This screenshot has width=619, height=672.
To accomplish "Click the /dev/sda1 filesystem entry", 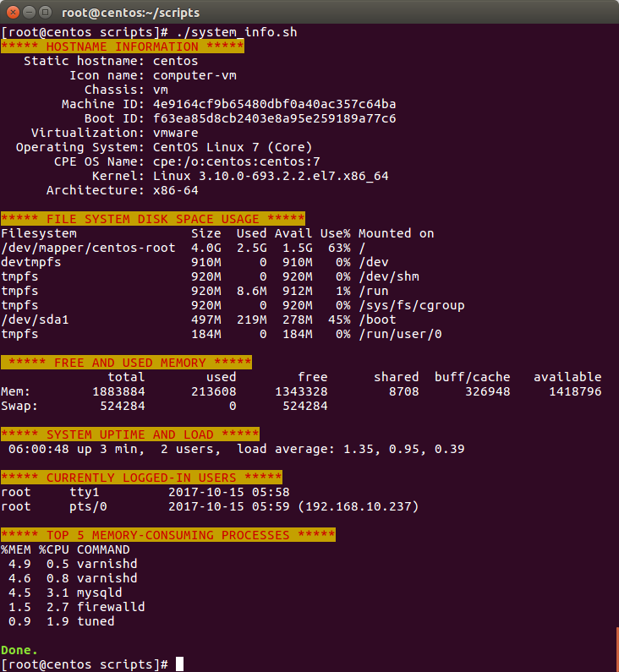I will (35, 320).
